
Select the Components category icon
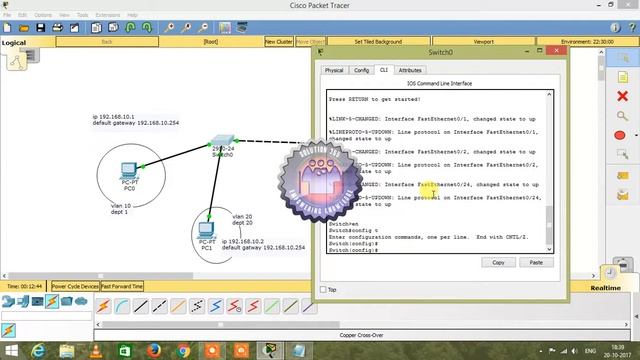click(38, 302)
